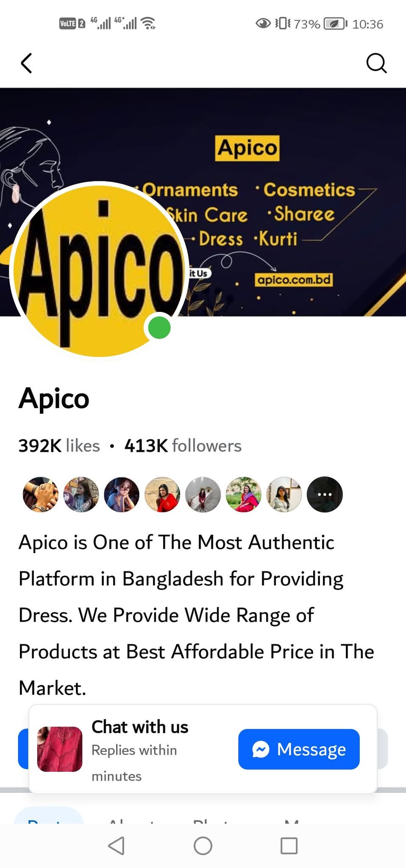Open the Apico profile picture

99,270
